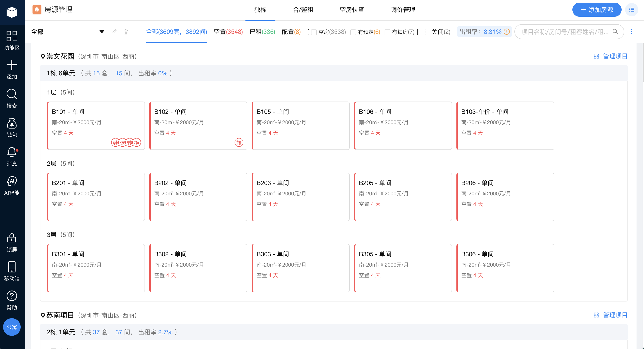
Task: Filter by 已租(336) status
Action: coord(262,32)
